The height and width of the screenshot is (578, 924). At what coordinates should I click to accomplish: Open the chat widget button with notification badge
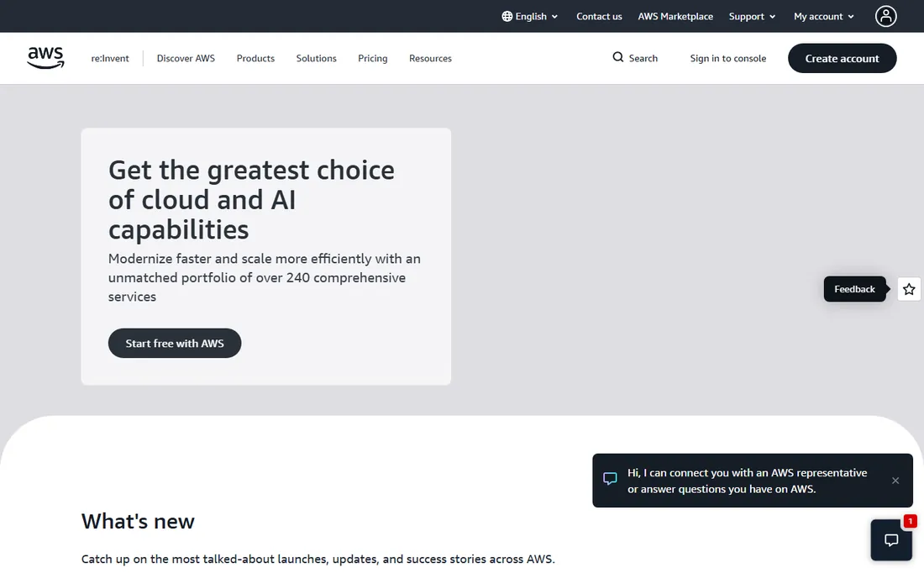coord(891,539)
